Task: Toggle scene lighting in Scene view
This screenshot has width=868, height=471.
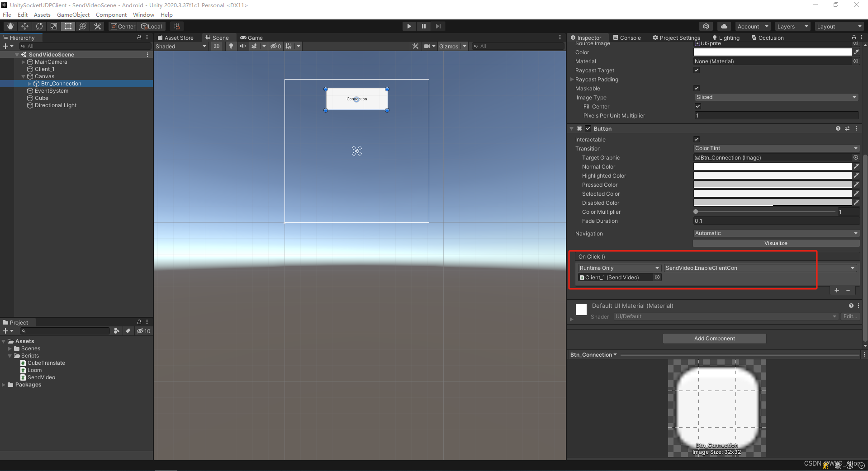Action: (231, 46)
